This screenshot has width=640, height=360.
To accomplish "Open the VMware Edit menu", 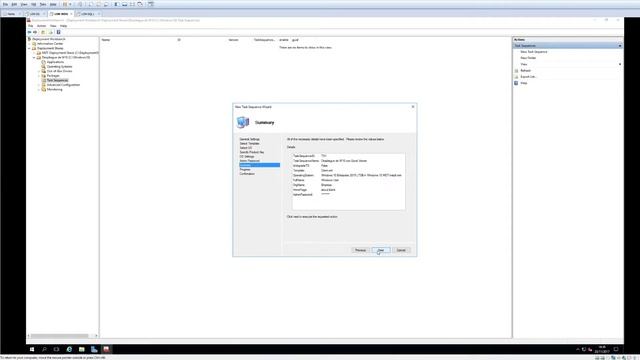I will pyautogui.click(x=14, y=4).
